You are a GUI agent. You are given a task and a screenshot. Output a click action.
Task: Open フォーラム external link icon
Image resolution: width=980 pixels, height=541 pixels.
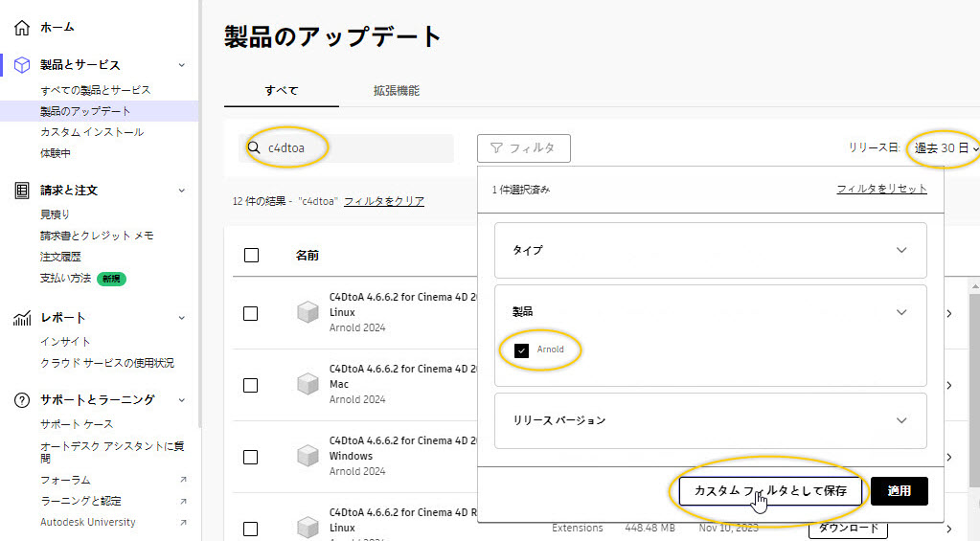183,480
